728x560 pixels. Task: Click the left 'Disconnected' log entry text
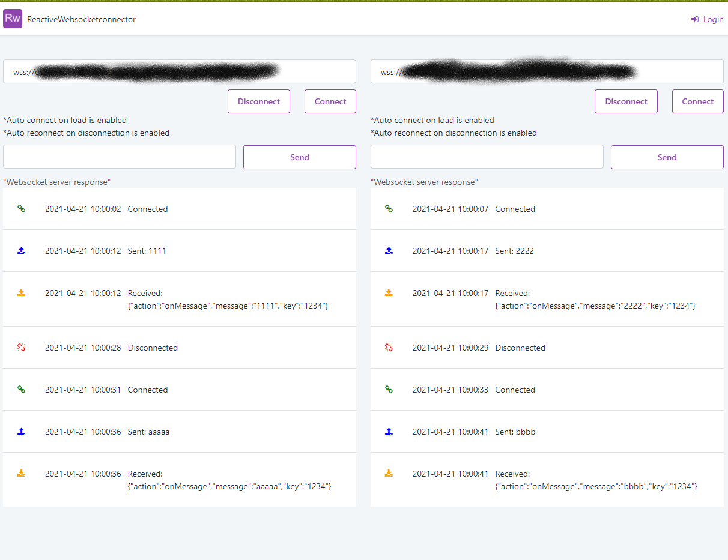[153, 348]
